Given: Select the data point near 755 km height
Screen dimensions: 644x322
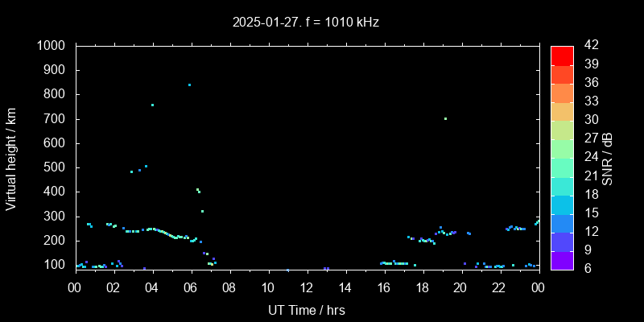Looking at the screenshot, I should click(x=152, y=105).
